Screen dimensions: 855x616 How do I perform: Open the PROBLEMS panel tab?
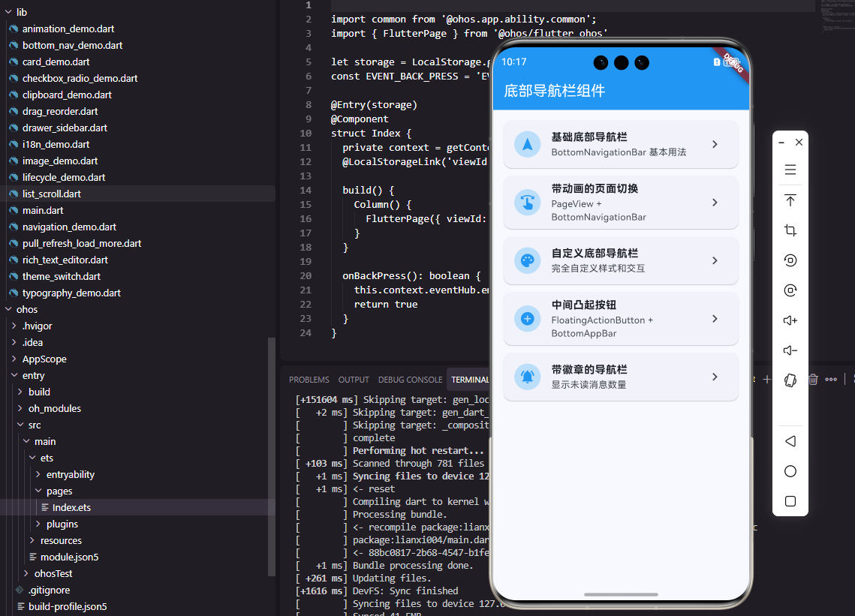pyautogui.click(x=309, y=380)
